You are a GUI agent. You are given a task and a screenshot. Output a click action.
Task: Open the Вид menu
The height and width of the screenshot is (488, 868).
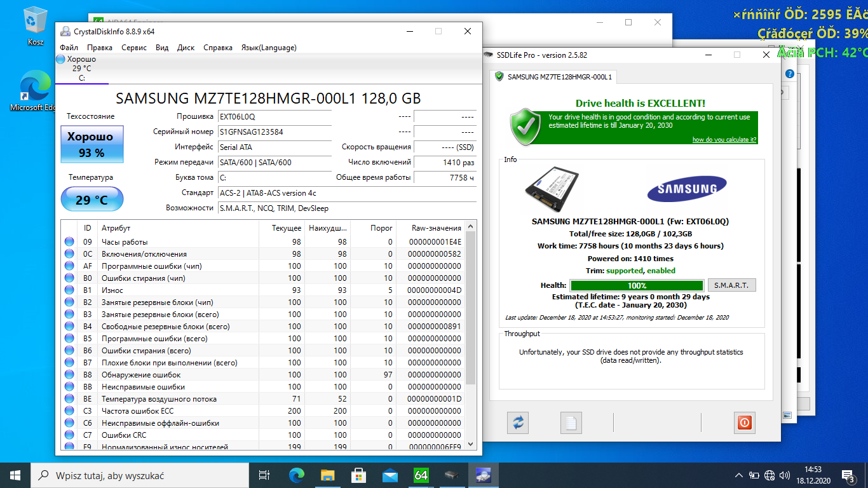162,48
